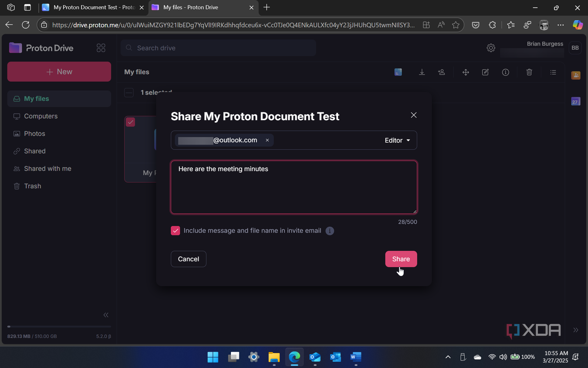
Task: Click the New button in sidebar
Action: click(x=59, y=72)
